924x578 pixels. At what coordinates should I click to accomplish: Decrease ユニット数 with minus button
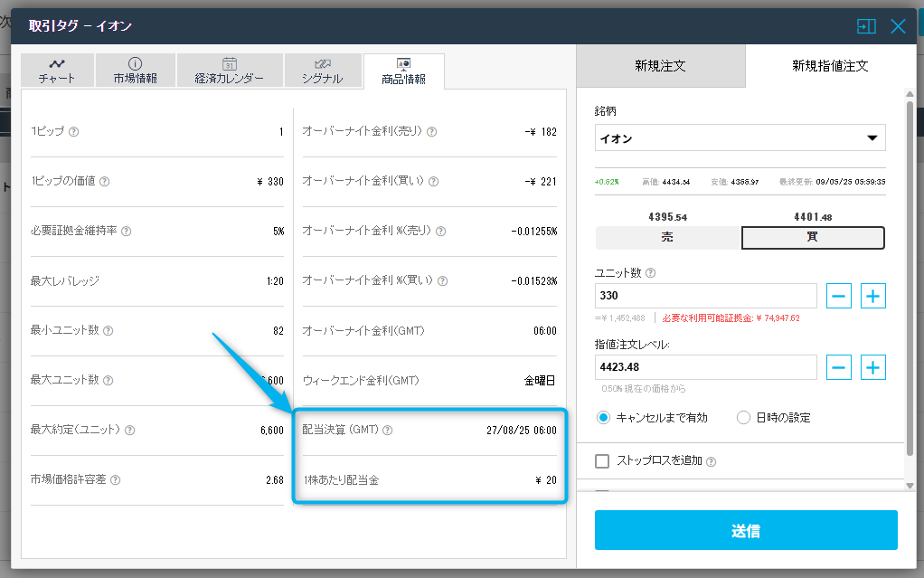[838, 296]
